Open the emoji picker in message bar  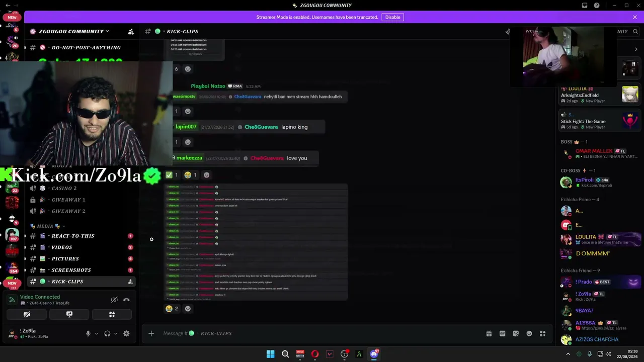tap(529, 333)
